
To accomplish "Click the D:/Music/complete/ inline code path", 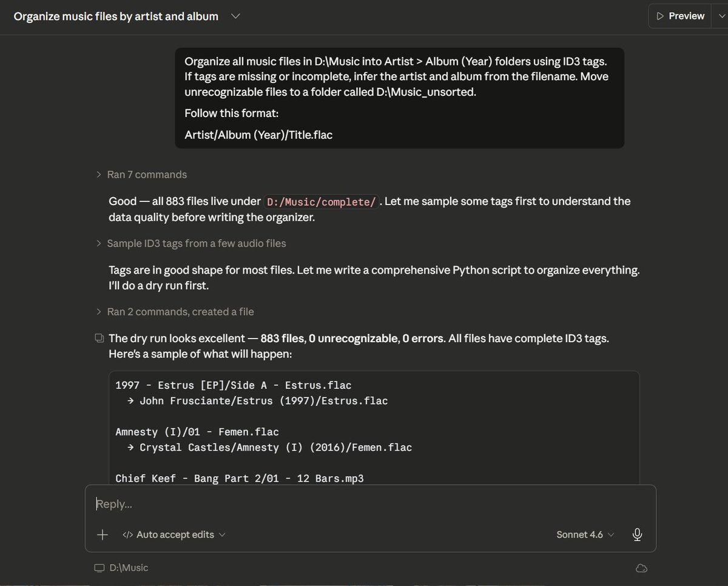I will (x=322, y=202).
